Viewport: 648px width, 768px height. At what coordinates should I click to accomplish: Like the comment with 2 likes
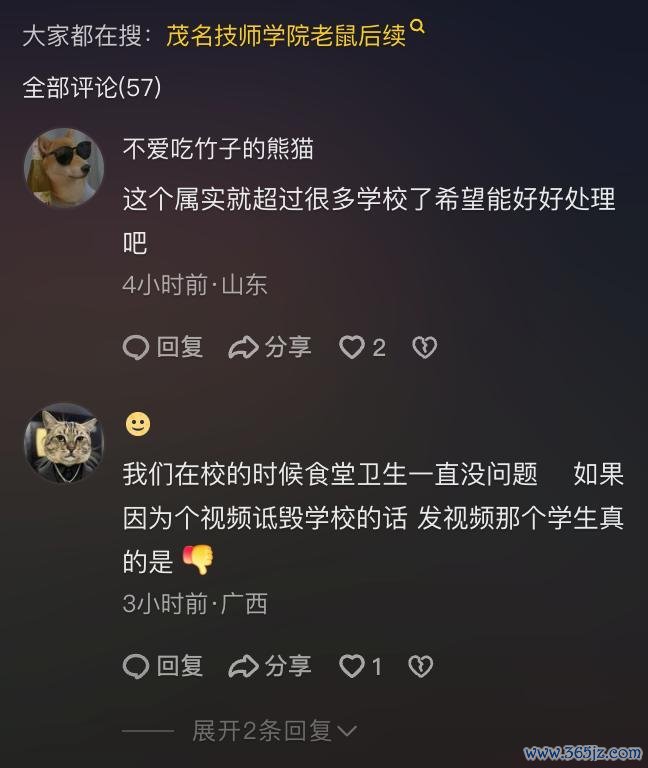(x=352, y=347)
